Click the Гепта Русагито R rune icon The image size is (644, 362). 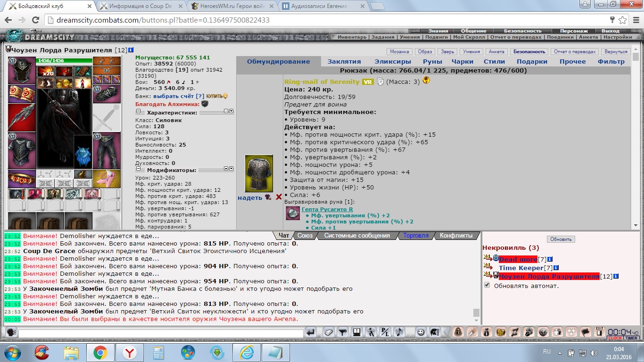pos(293,213)
